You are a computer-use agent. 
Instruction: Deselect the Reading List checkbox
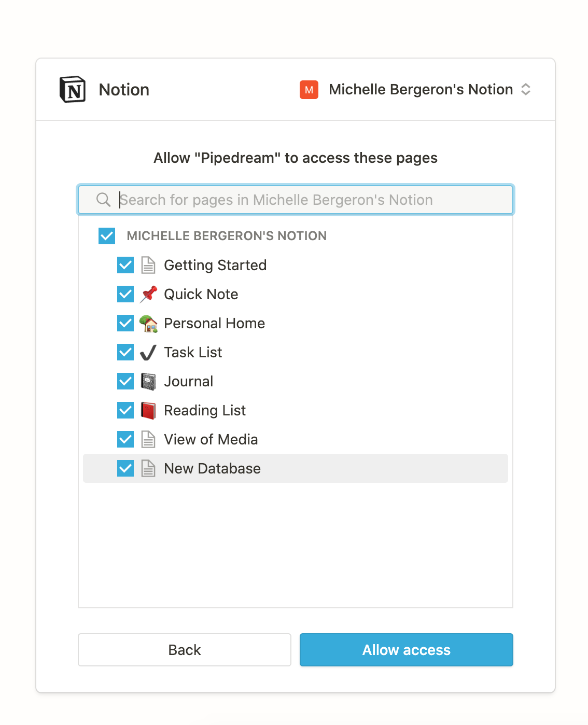click(125, 410)
